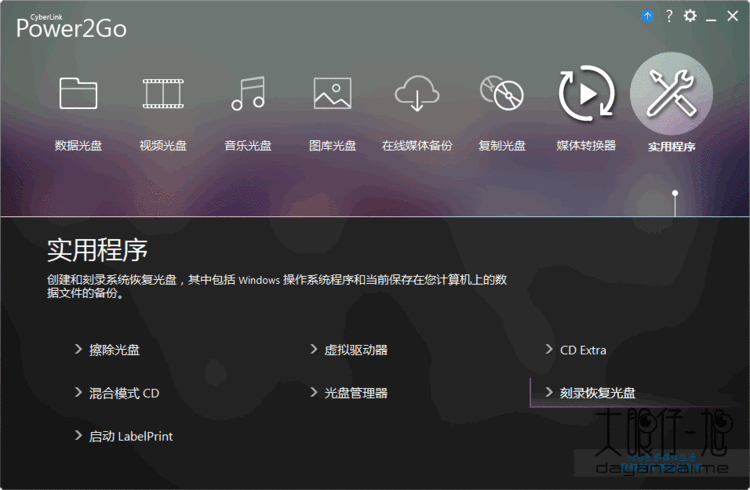Open help with the question mark icon

click(x=669, y=16)
